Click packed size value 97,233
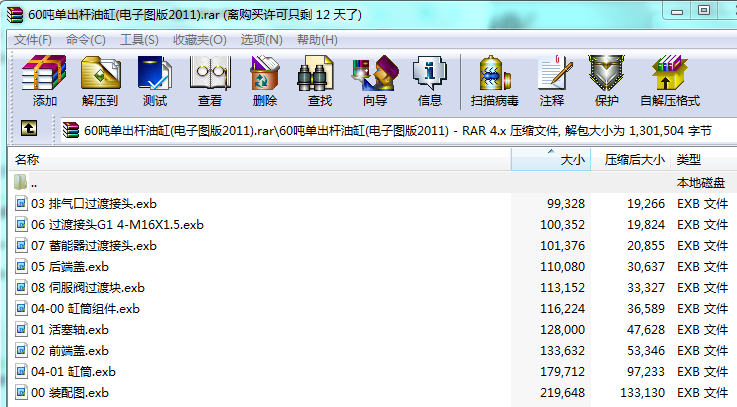This screenshot has width=737, height=407. [646, 372]
